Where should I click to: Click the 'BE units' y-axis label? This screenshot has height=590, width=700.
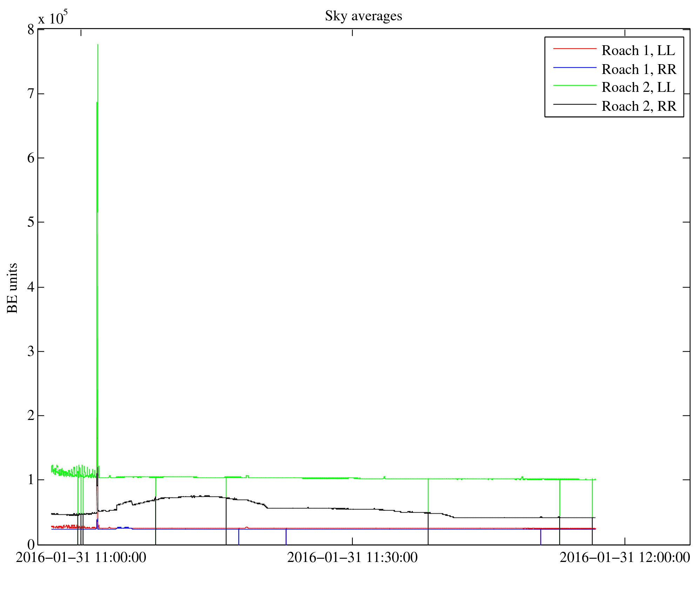pos(12,288)
